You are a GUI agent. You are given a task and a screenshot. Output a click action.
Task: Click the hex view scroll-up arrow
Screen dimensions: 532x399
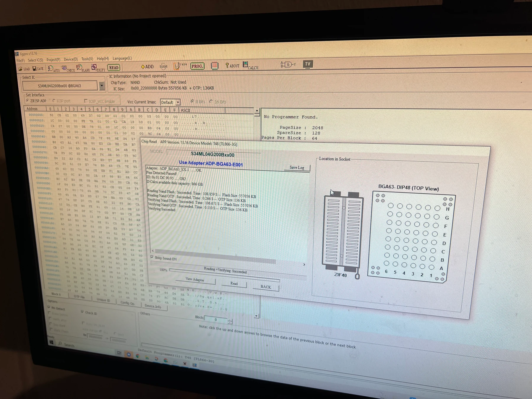click(257, 111)
